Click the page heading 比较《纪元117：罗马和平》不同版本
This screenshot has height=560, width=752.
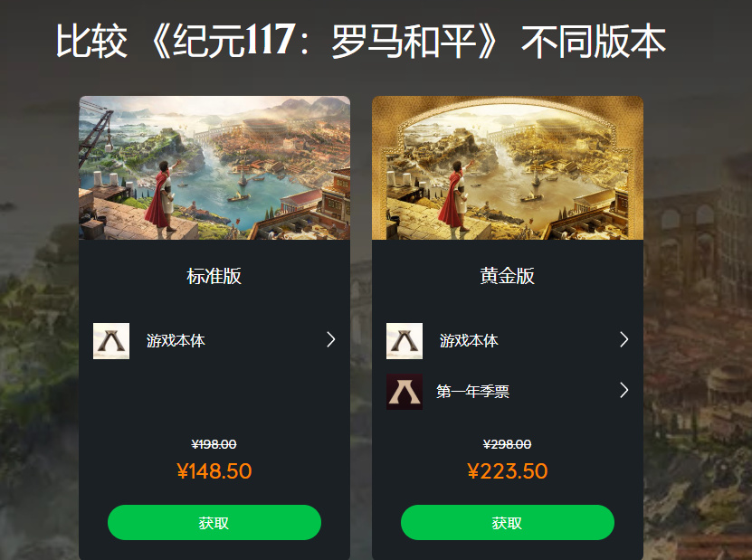tap(361, 42)
